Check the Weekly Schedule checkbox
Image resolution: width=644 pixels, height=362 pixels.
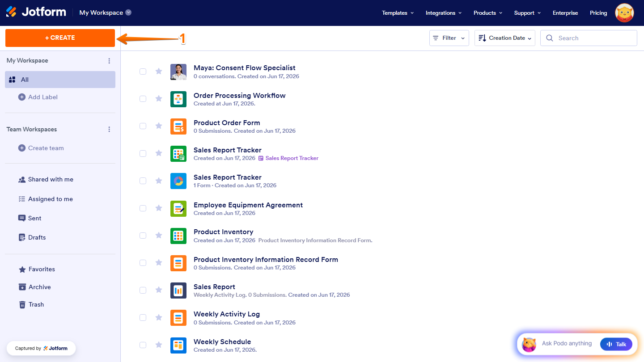click(x=143, y=345)
